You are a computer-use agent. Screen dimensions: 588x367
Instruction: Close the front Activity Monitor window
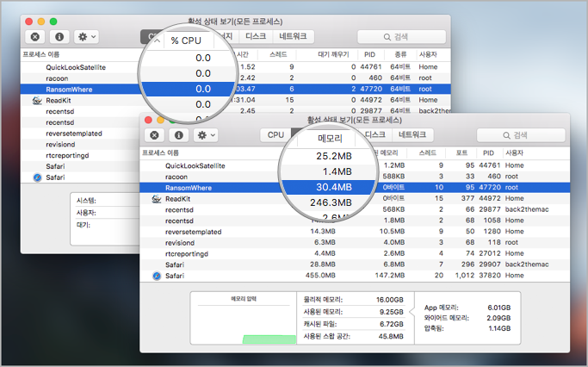(148, 120)
